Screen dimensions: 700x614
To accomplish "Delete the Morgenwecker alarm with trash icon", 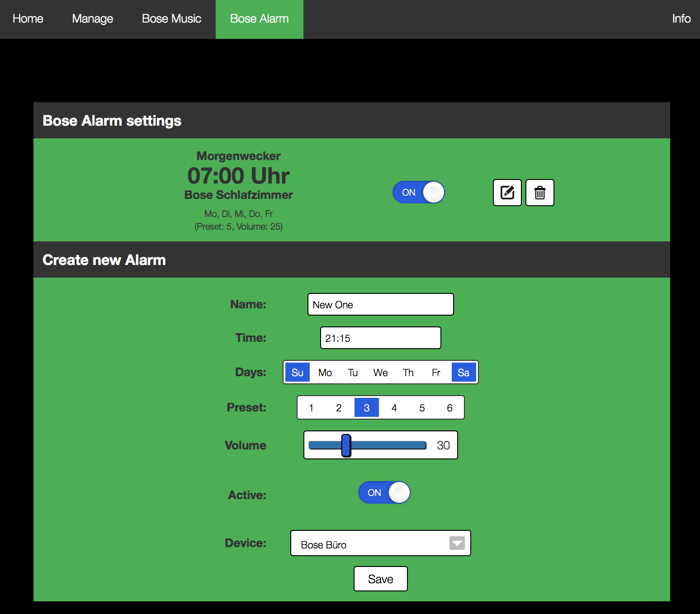I will tap(539, 193).
